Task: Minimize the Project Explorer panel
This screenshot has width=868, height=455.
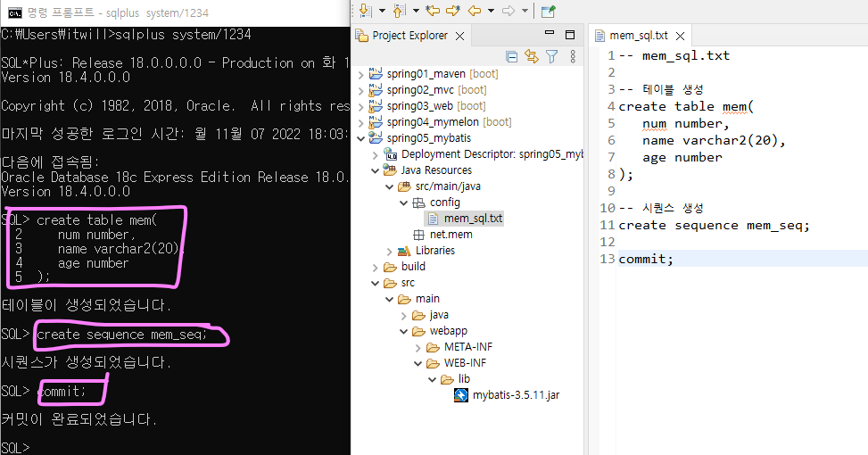Action: click(550, 33)
